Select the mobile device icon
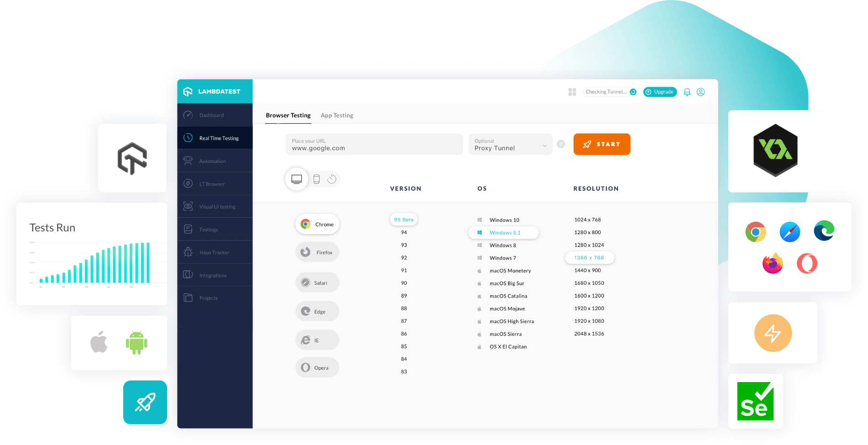The width and height of the screenshot is (868, 445). pos(316,179)
